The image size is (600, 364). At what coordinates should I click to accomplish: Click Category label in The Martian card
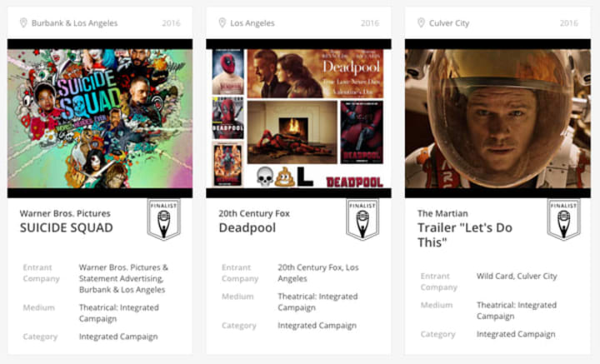coord(437,334)
